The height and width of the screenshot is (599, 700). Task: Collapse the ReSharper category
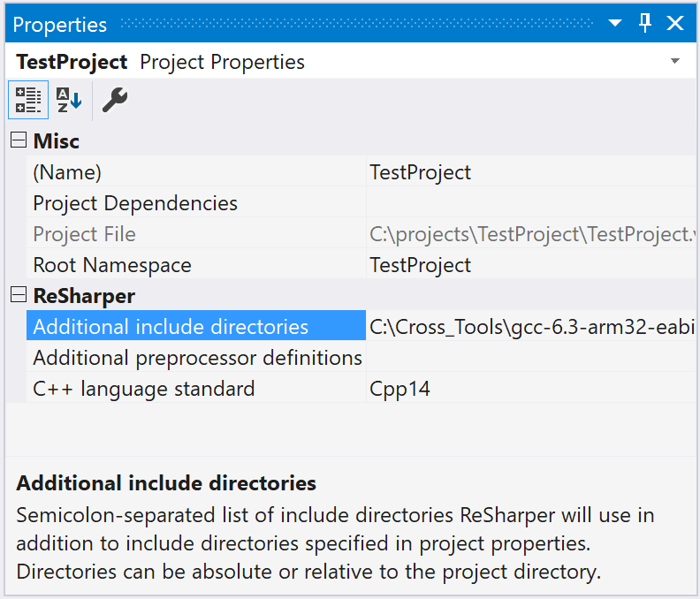click(x=18, y=295)
